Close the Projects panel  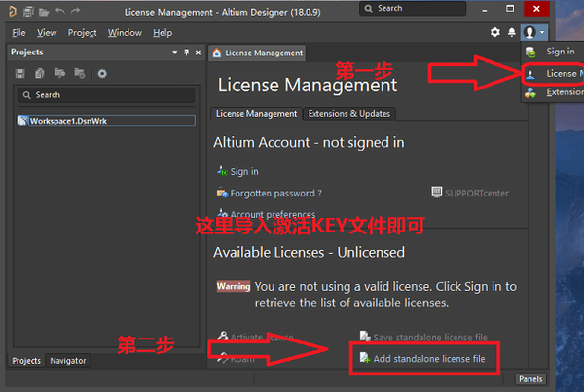click(199, 53)
